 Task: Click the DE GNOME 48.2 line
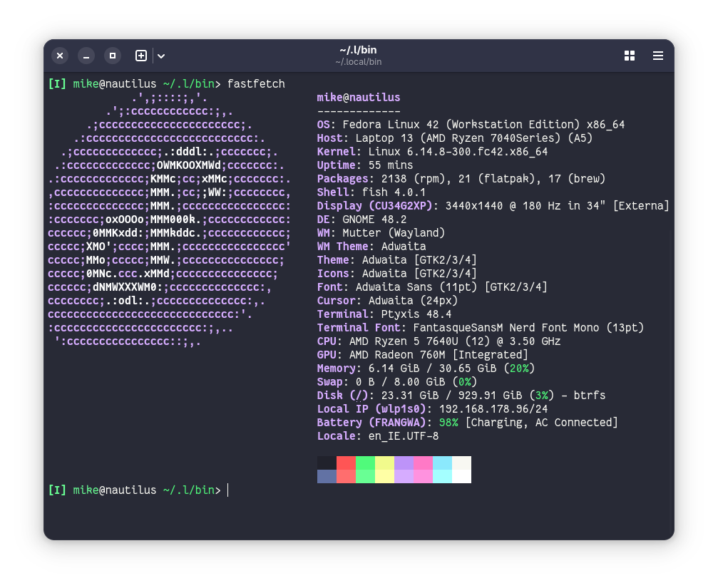pos(361,220)
